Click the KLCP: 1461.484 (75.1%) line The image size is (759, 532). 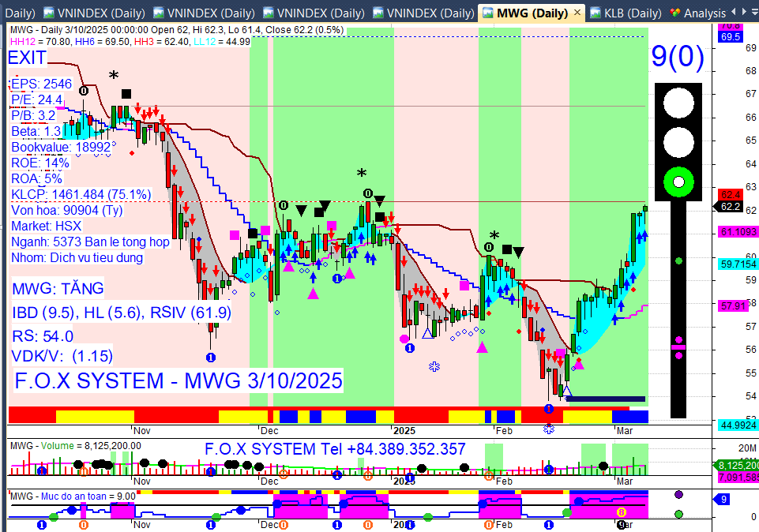pyautogui.click(x=81, y=194)
